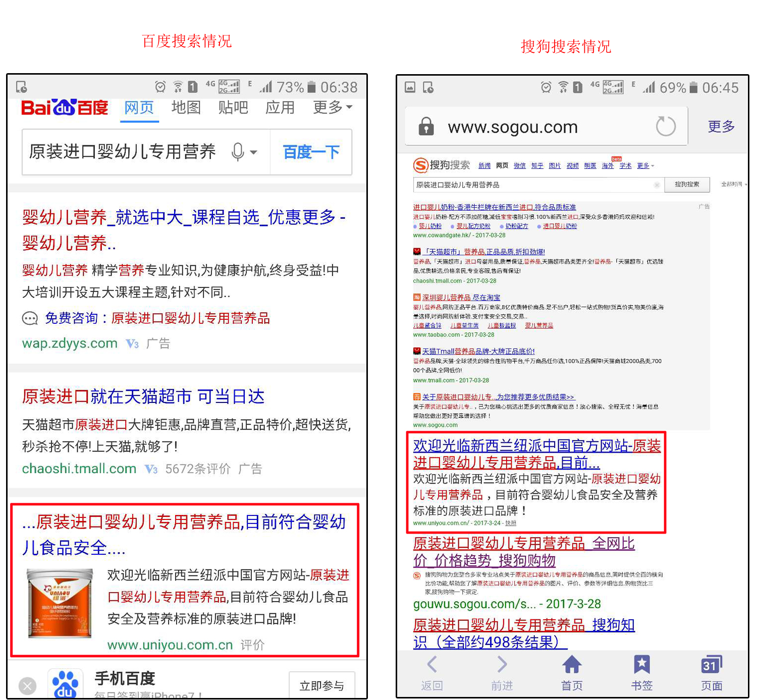
Task: Open the dropdown arrow beside Baidu microphone
Action: pos(254,152)
